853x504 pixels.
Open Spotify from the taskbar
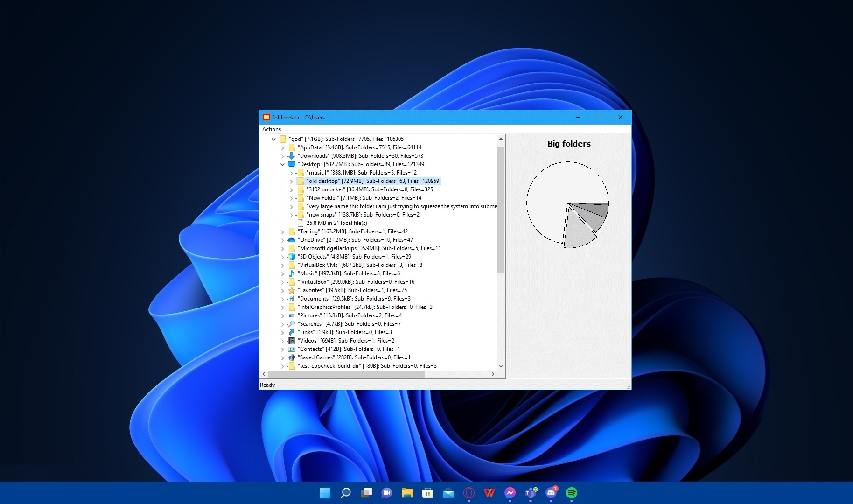coord(572,493)
